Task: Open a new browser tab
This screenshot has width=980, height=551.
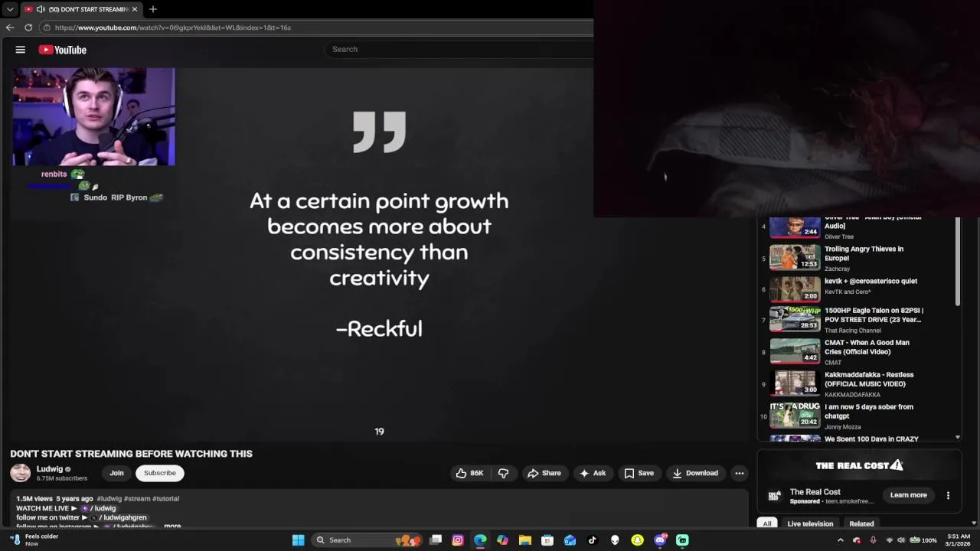Action: (153, 9)
